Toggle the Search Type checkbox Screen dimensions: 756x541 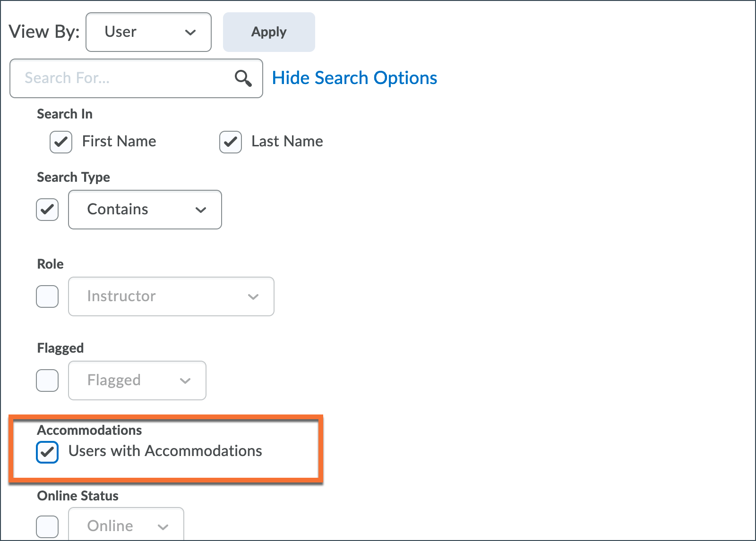point(47,210)
